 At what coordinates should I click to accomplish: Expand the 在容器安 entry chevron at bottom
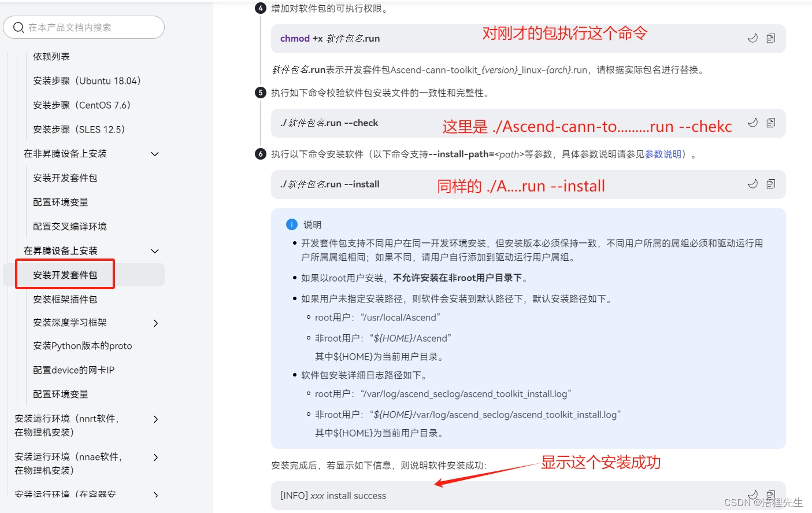[x=155, y=494]
